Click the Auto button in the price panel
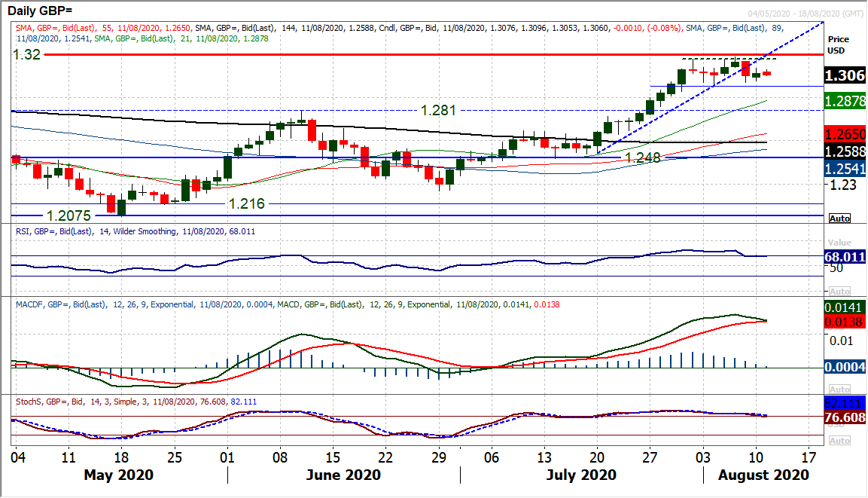Image resolution: width=868 pixels, height=498 pixels. pos(839,218)
